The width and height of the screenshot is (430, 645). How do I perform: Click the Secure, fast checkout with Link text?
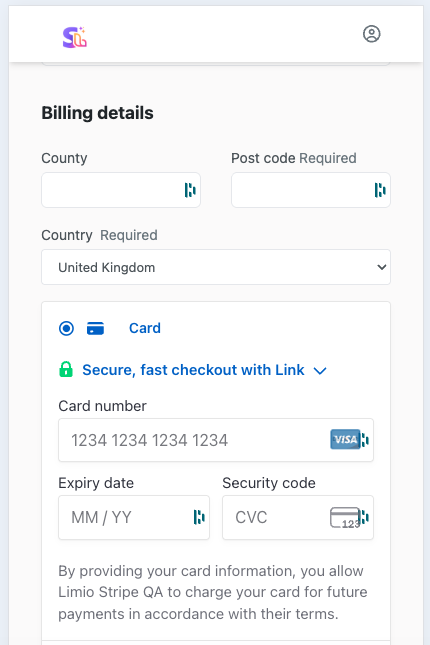(193, 370)
